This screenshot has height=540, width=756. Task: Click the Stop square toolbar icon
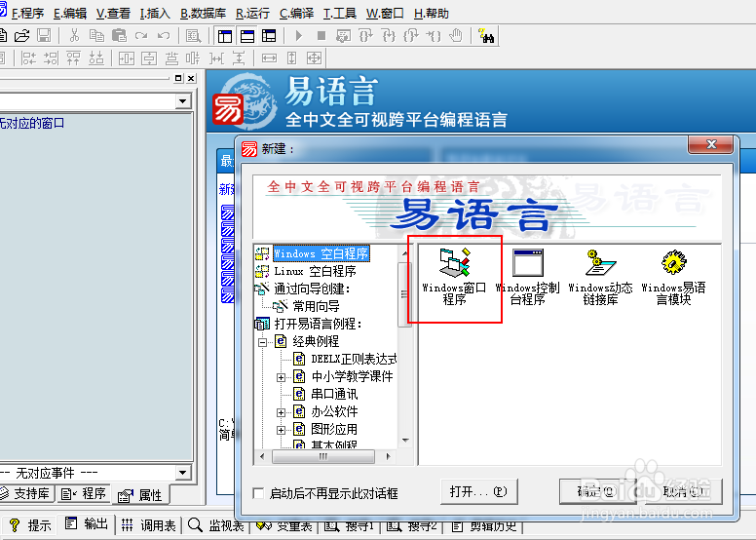click(321, 36)
